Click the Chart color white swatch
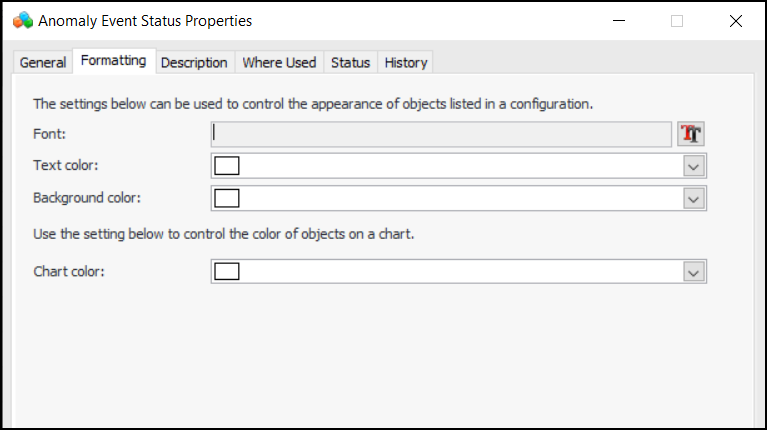The height and width of the screenshot is (430, 767). 227,271
